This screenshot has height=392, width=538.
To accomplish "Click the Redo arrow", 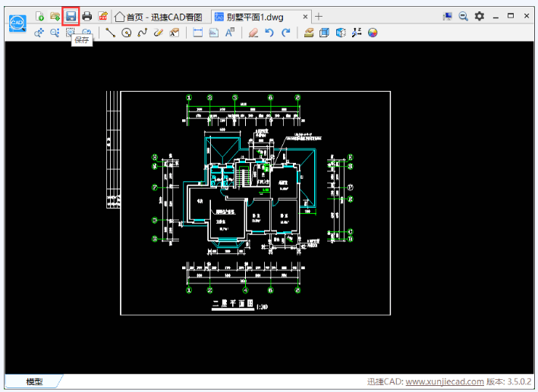I will (285, 33).
